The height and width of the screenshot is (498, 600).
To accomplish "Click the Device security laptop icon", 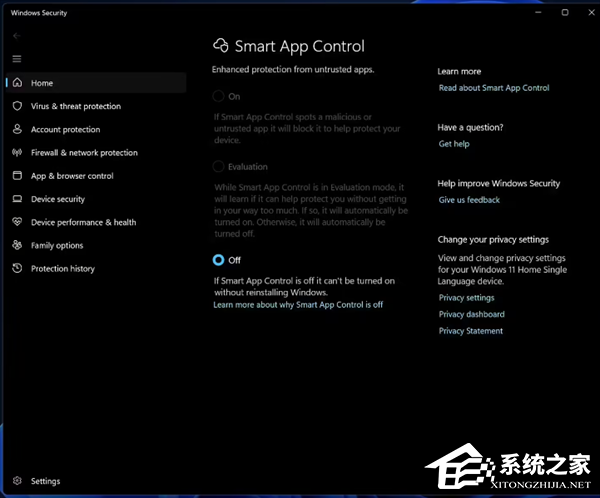I will (17, 199).
